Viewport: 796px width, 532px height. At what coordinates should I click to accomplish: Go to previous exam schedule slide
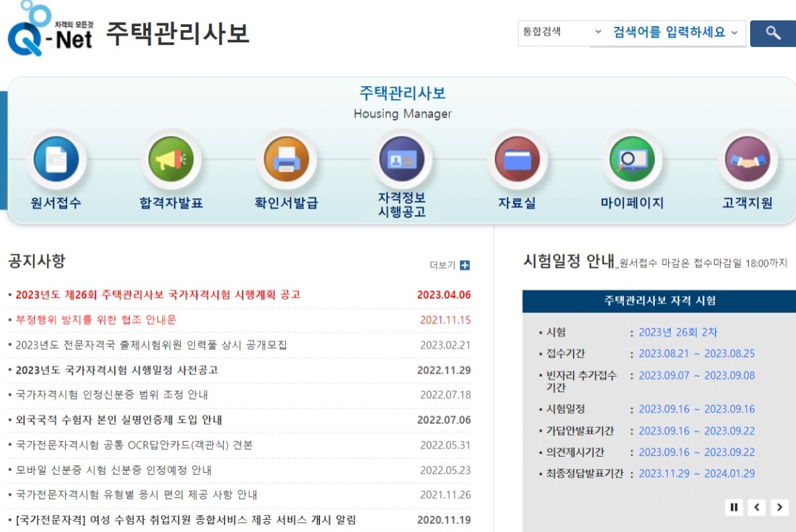(756, 507)
